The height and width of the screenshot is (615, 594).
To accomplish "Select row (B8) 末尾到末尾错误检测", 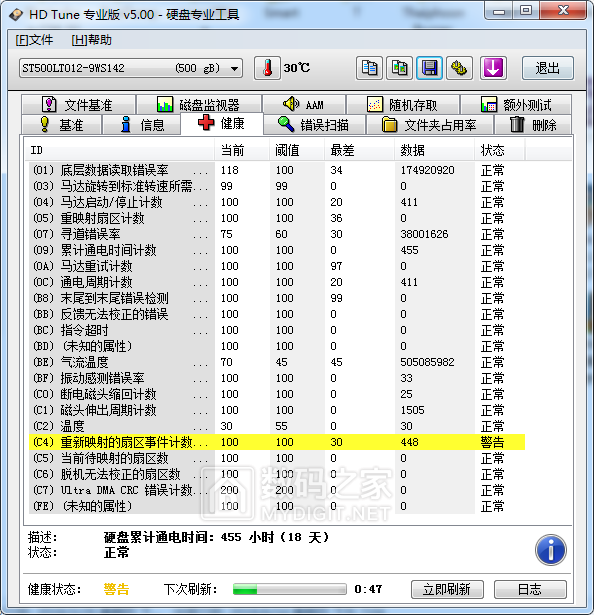I will (277, 298).
